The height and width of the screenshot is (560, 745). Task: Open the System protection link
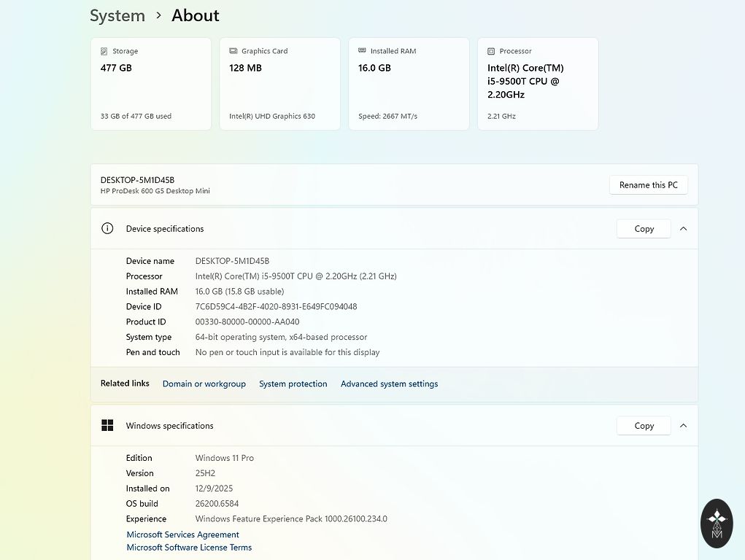[293, 384]
